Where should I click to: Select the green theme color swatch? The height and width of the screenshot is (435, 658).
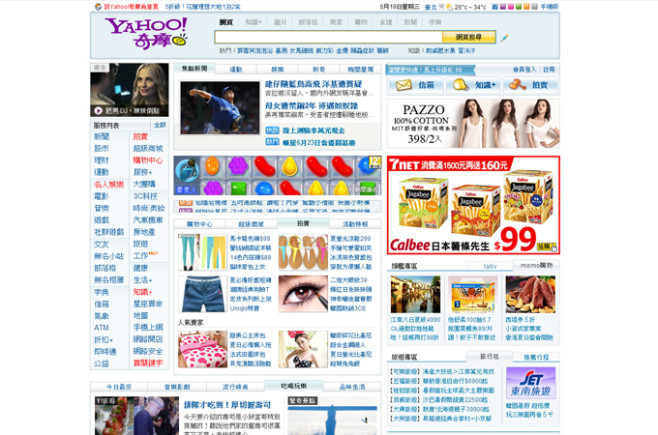pos(519,7)
